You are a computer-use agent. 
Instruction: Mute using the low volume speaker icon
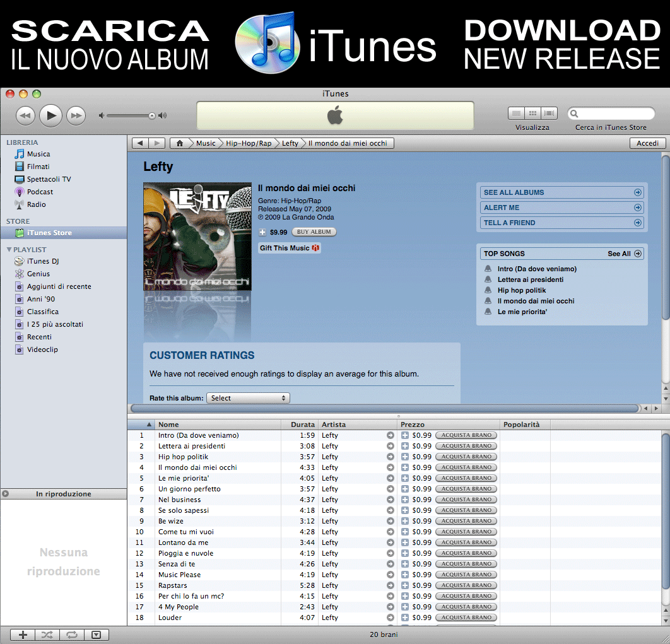pos(102,115)
